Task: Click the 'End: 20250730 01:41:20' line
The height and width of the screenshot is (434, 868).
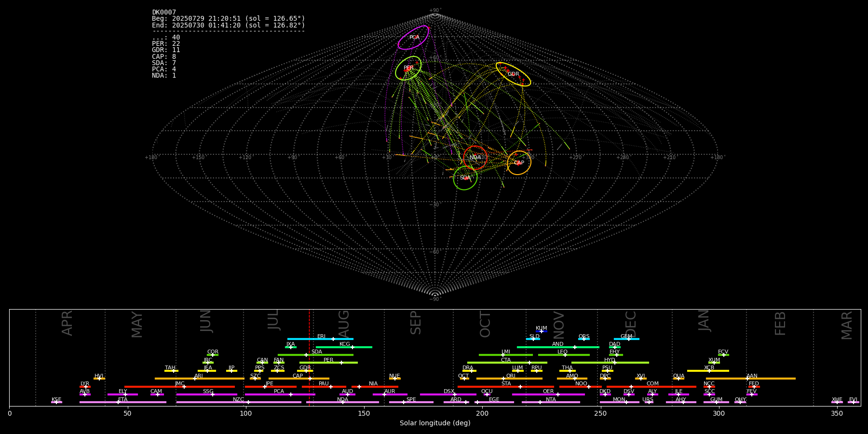Action: coord(229,25)
